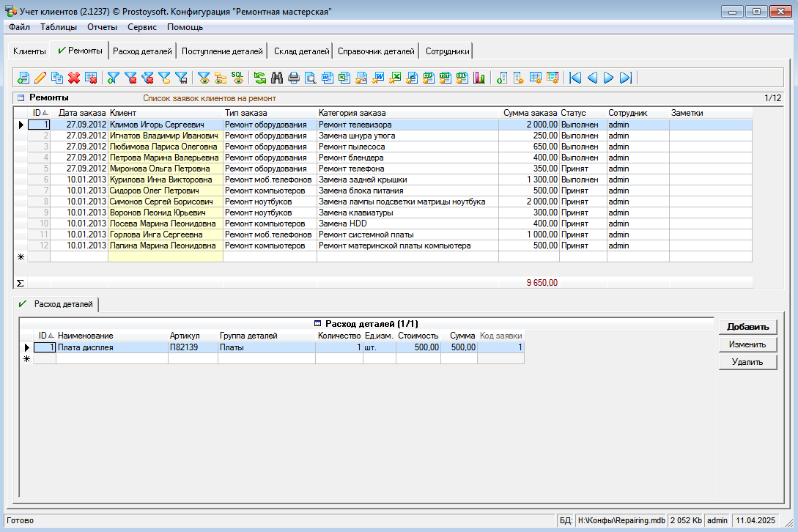
Task: Open print preview with the magnifier page icon
Action: 311,78
